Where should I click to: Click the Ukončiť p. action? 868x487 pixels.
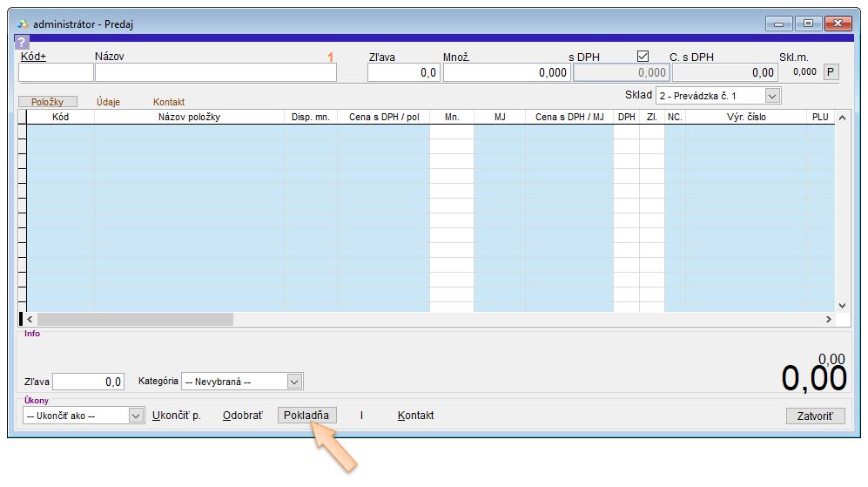click(x=177, y=416)
